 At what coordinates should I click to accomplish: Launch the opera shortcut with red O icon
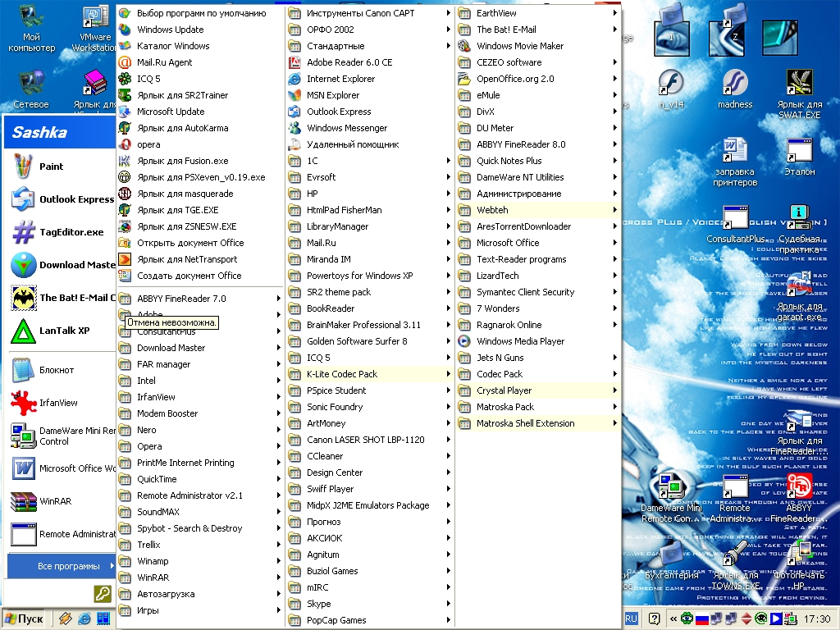pos(199,144)
